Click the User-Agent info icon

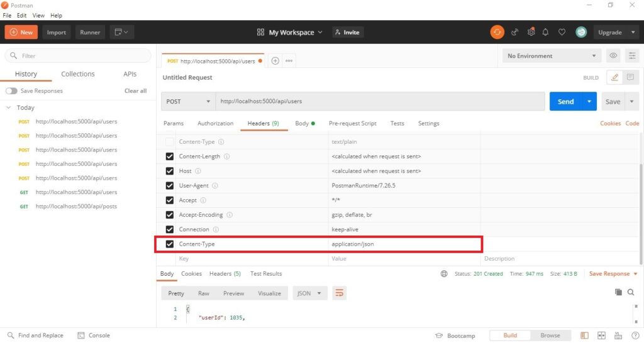pyautogui.click(x=215, y=185)
